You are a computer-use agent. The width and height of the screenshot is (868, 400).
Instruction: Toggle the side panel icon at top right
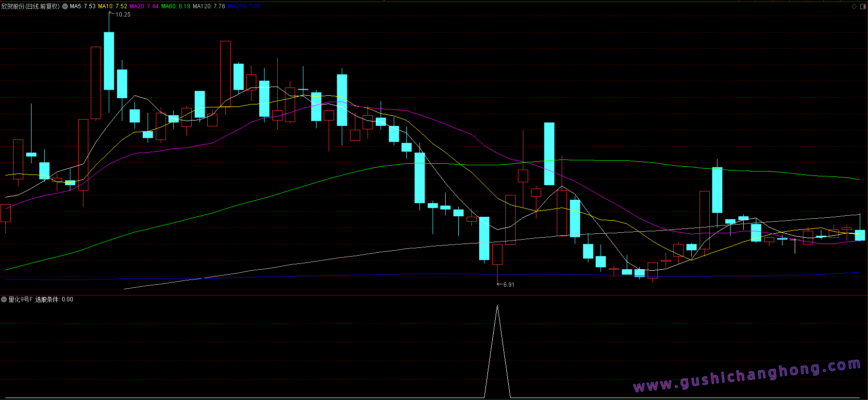862,6
